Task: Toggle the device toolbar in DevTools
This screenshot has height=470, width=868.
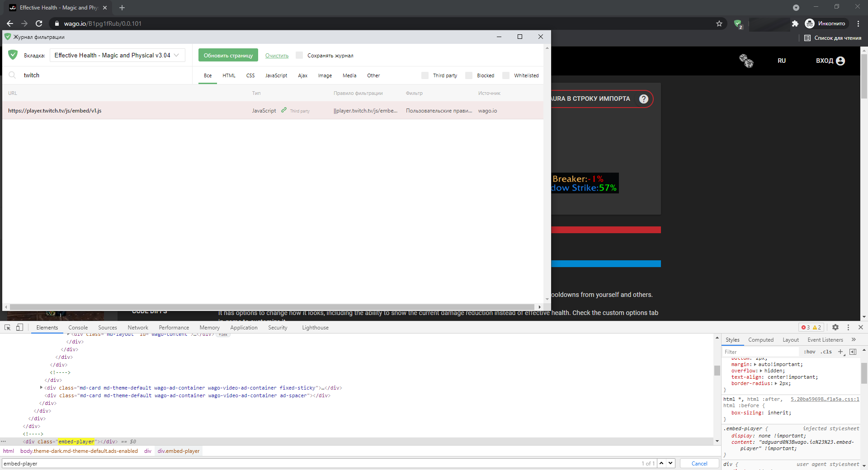Action: point(19,327)
